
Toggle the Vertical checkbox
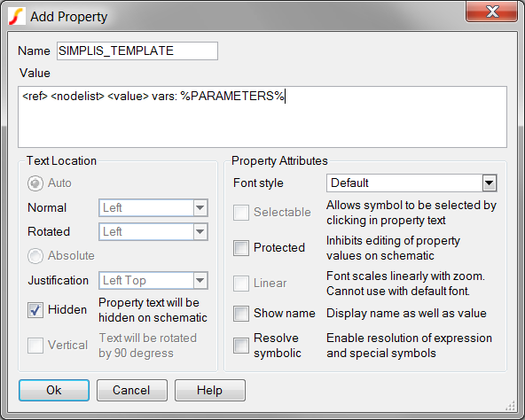35,346
